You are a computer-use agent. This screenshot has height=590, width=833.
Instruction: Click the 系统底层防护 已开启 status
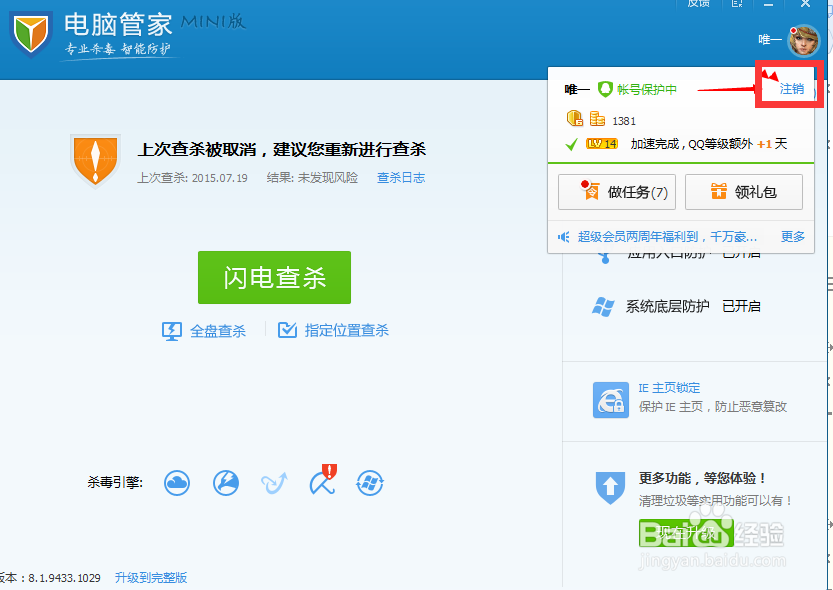pos(741,306)
